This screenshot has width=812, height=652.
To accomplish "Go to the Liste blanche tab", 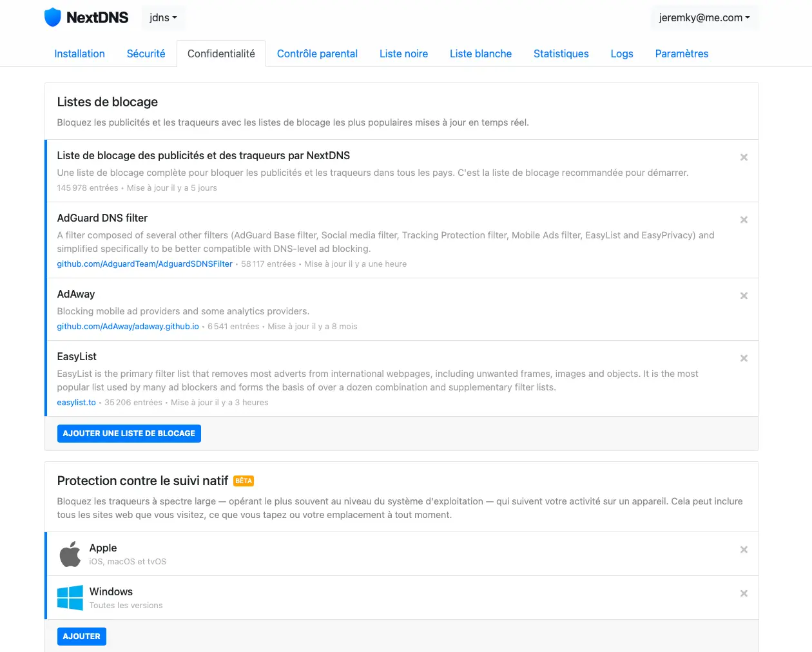I will (x=481, y=53).
